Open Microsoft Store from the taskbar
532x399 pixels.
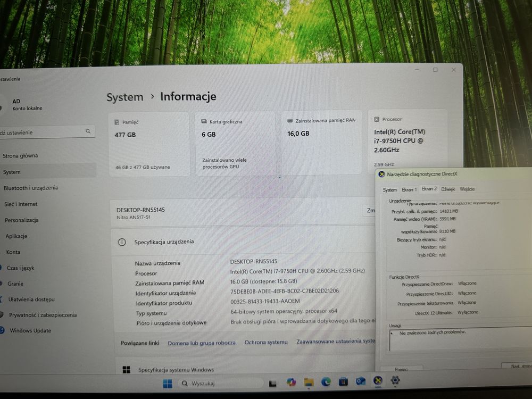coord(343,381)
